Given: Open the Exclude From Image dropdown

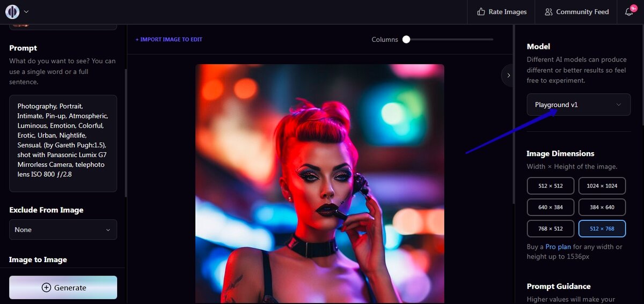Looking at the screenshot, I should pos(63,229).
